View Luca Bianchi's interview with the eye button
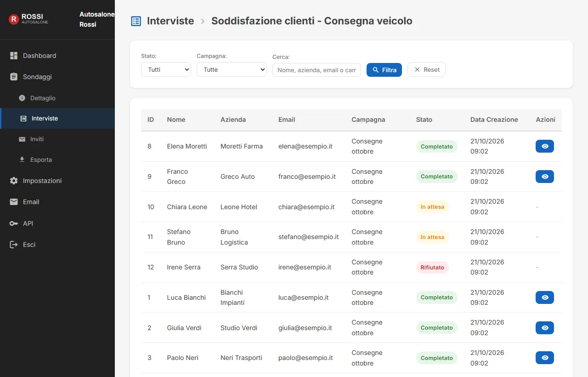The height and width of the screenshot is (377, 588). tap(545, 297)
